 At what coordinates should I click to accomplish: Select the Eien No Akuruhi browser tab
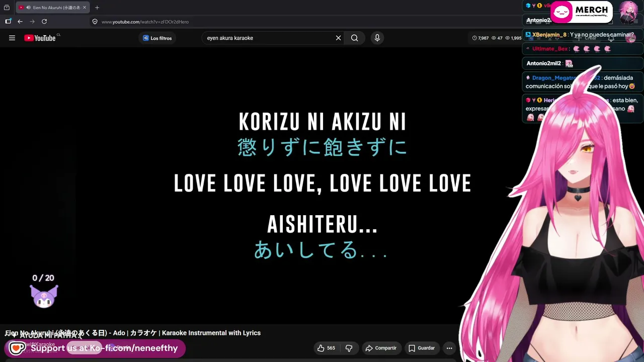tap(53, 8)
